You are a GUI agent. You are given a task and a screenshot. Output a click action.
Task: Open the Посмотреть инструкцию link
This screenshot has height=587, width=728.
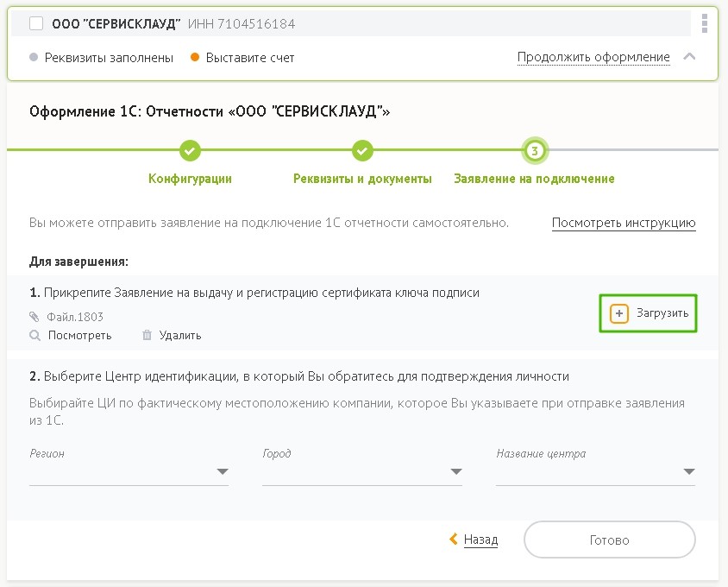point(624,223)
